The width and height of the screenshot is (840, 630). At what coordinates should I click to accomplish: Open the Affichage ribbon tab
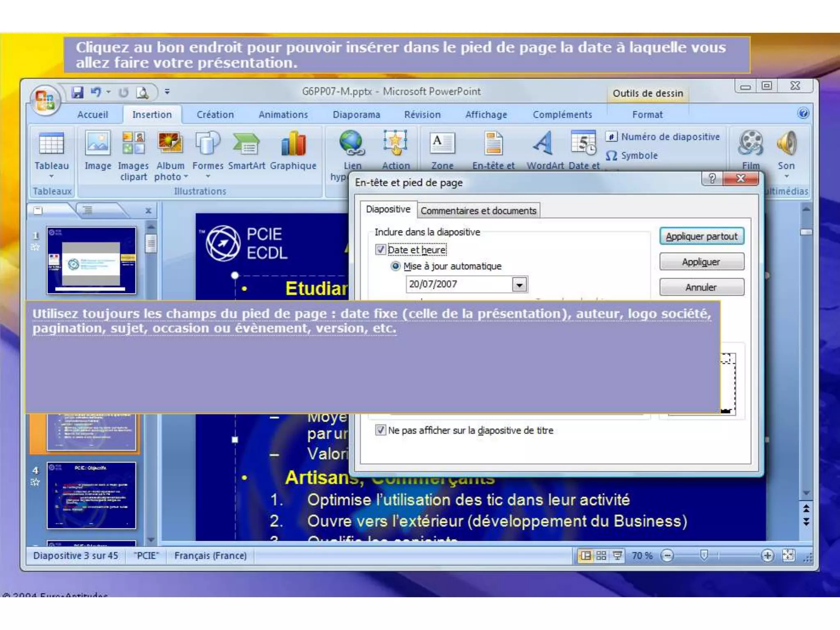click(486, 114)
